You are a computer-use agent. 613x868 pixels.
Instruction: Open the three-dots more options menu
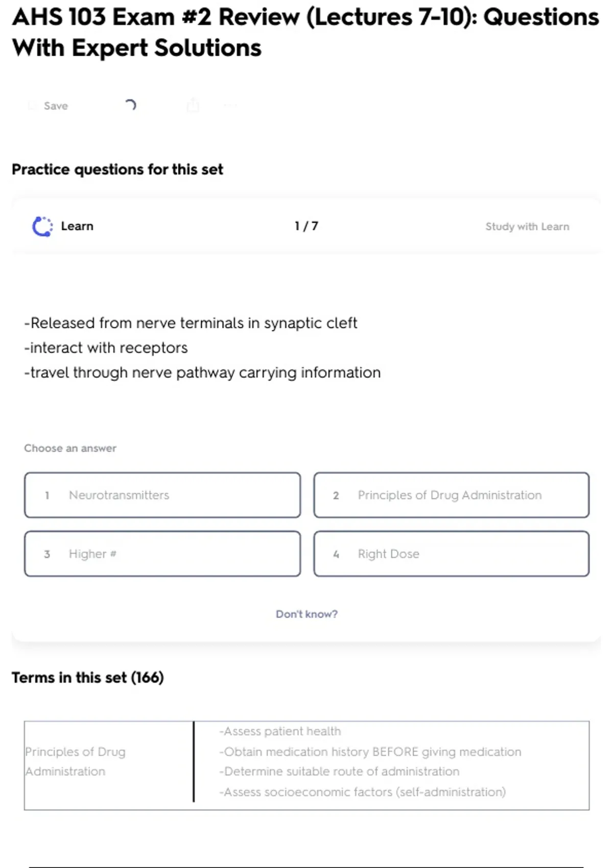230,106
